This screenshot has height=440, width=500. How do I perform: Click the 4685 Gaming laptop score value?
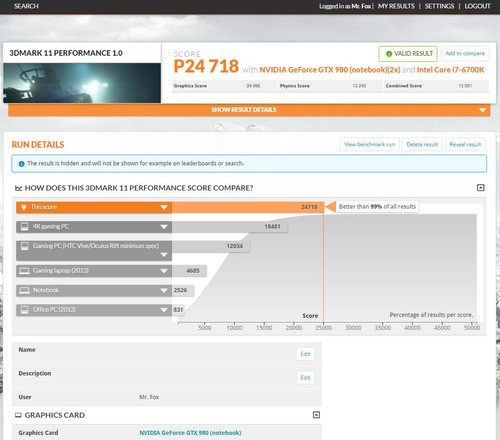[193, 271]
